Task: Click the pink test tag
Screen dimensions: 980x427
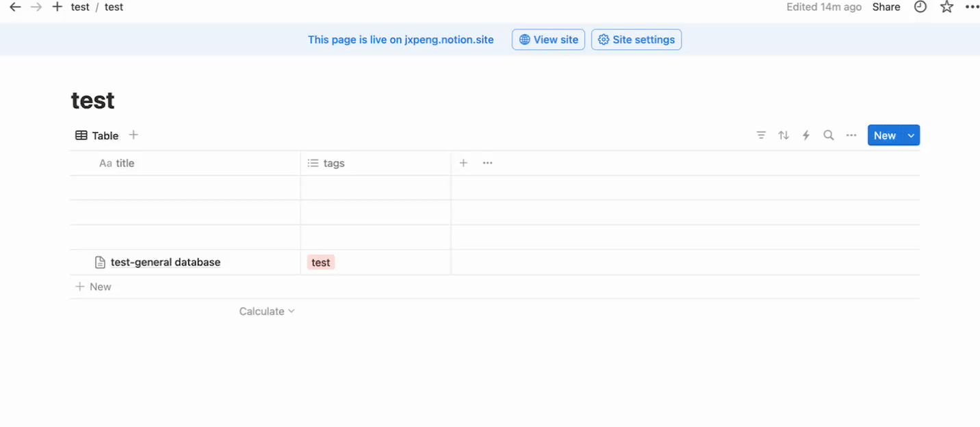Action: pyautogui.click(x=320, y=263)
